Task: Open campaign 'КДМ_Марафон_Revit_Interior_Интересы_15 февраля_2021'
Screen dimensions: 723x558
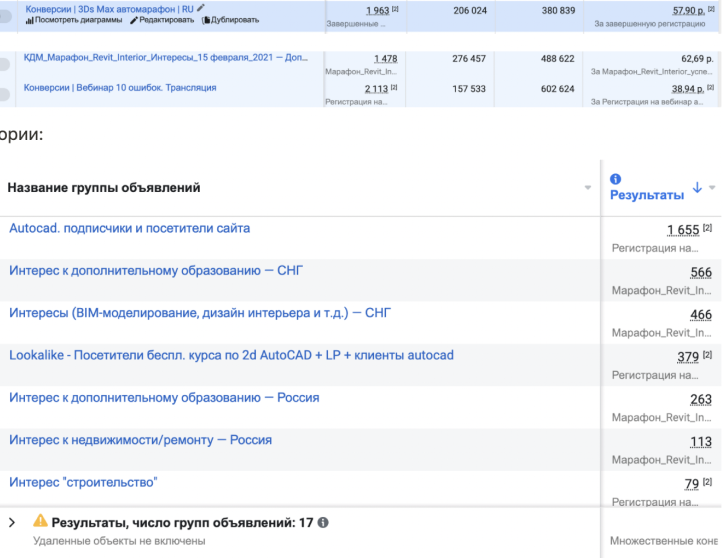Action: (x=166, y=58)
